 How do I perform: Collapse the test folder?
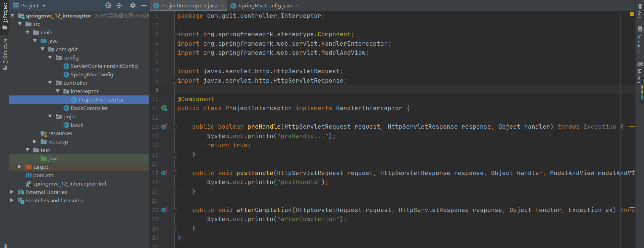coord(28,150)
